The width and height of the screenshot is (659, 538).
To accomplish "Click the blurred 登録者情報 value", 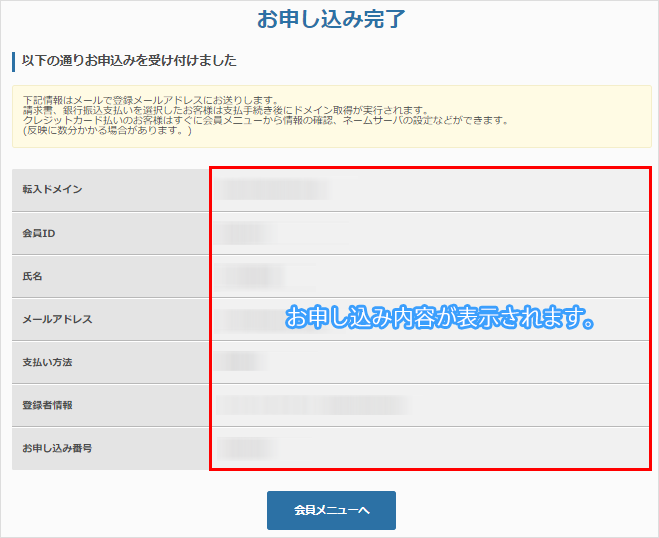I will click(x=312, y=405).
